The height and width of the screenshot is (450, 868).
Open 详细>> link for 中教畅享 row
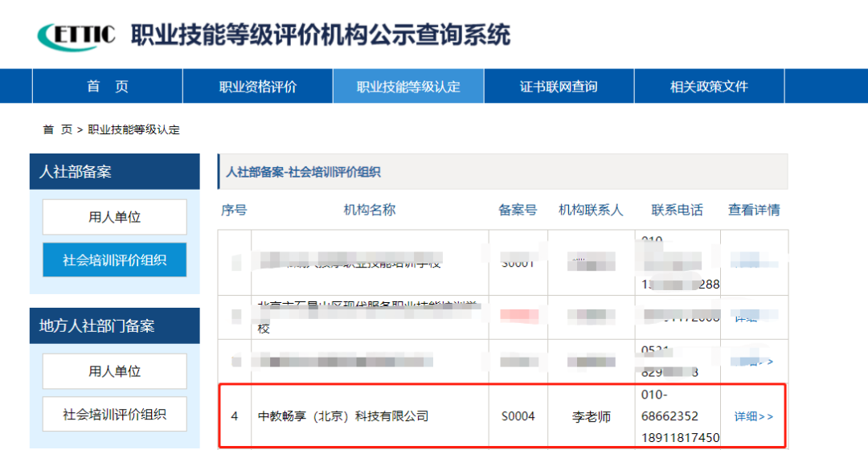[x=754, y=416]
